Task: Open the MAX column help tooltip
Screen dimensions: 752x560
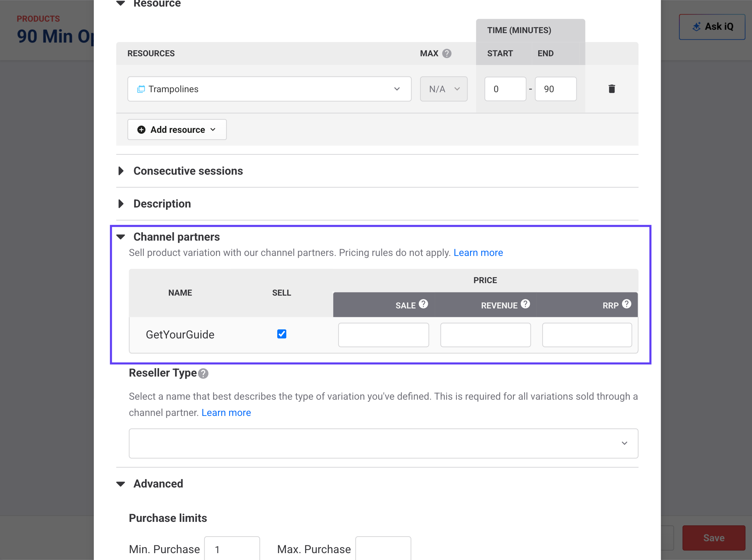Action: 447,53
